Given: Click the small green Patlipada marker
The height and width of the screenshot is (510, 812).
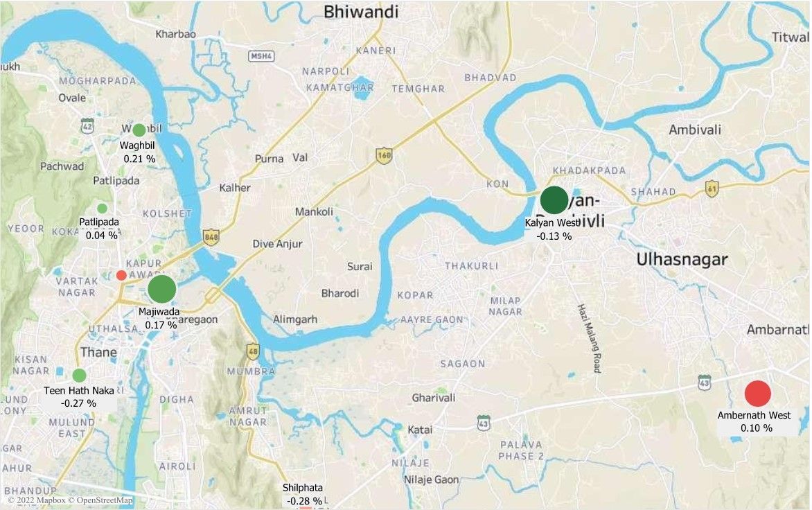Looking at the screenshot, I should (102, 208).
